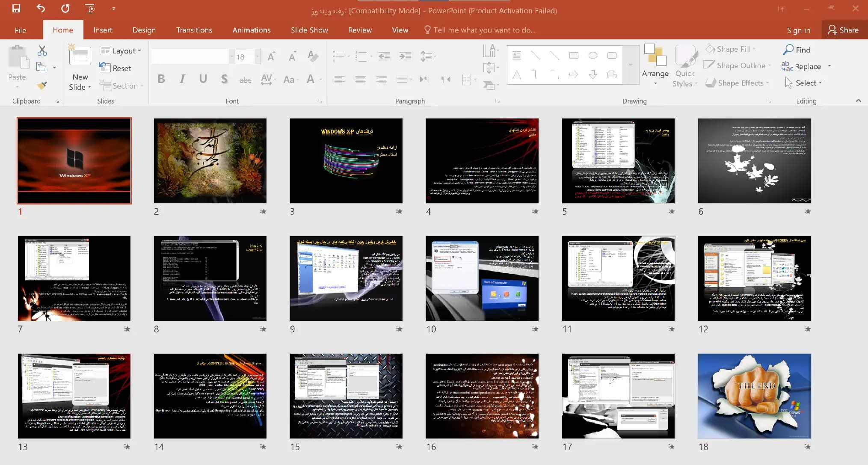Select slide 3 Windows XP title thumbnail
The height and width of the screenshot is (465, 868).
[x=346, y=161]
